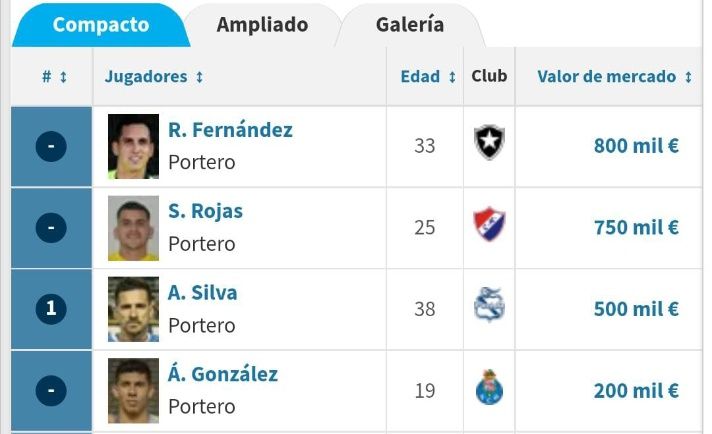The image size is (712, 434).
Task: Click R. Fernández's jersey number badge
Action: click(x=51, y=147)
